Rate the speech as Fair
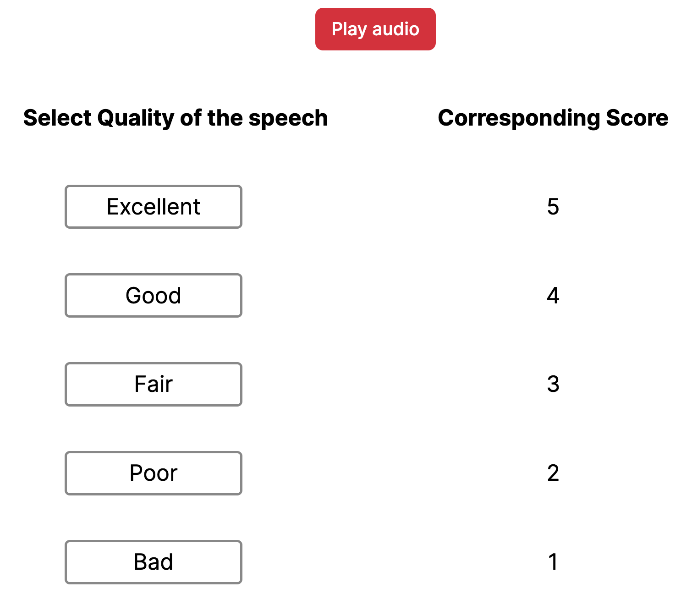The width and height of the screenshot is (692, 616). tap(153, 384)
